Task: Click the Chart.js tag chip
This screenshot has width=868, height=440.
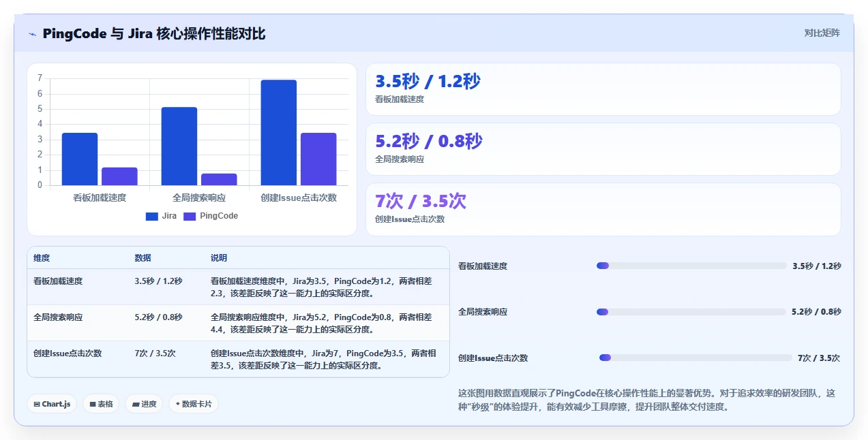Action: click(x=53, y=404)
